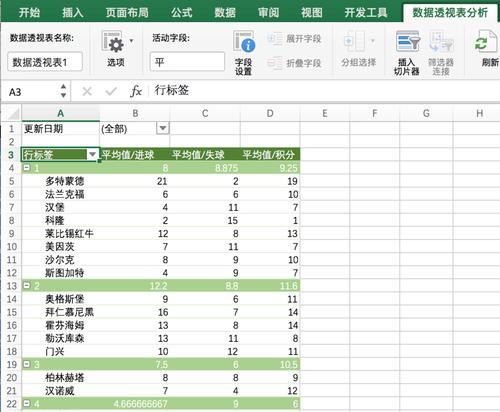
Task: Open the 页面布局 tab
Action: tap(127, 13)
